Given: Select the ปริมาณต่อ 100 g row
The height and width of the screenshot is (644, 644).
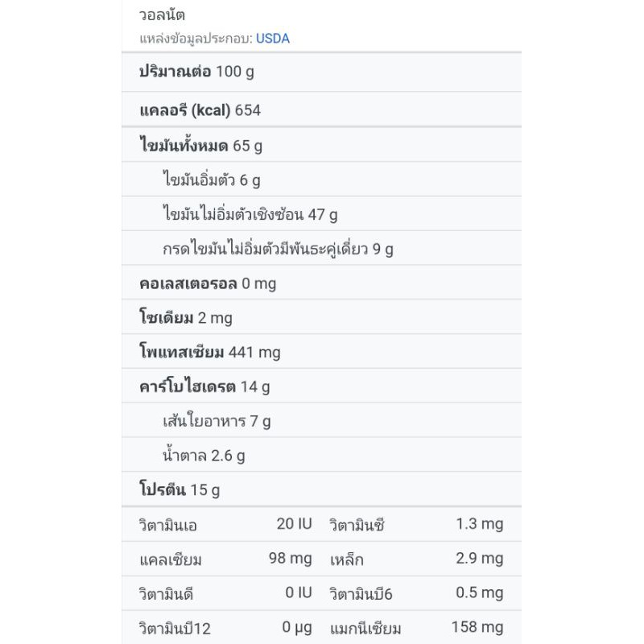Looking at the screenshot, I should (x=196, y=71).
